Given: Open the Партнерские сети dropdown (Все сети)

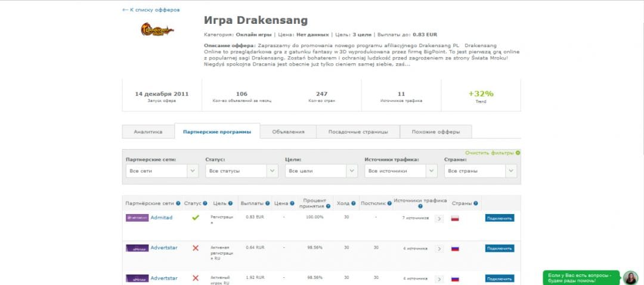Looking at the screenshot, I should click(x=162, y=171).
